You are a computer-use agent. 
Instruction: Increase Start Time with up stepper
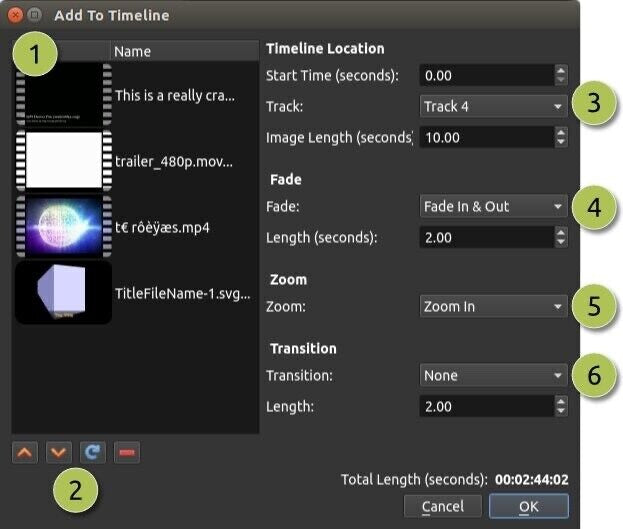(561, 70)
